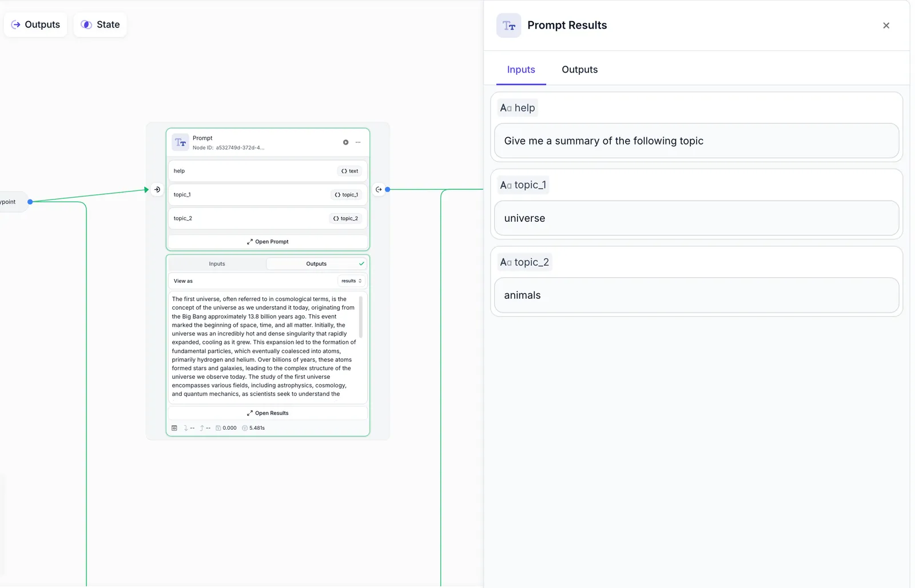Click the node results text scrollbar
This screenshot has width=915, height=588.
360,317
